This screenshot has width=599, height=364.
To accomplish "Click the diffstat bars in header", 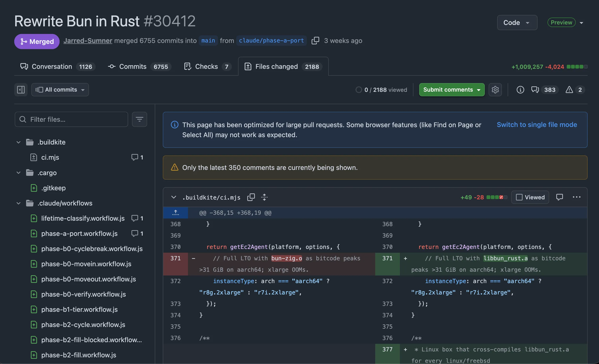I will click(x=577, y=67).
